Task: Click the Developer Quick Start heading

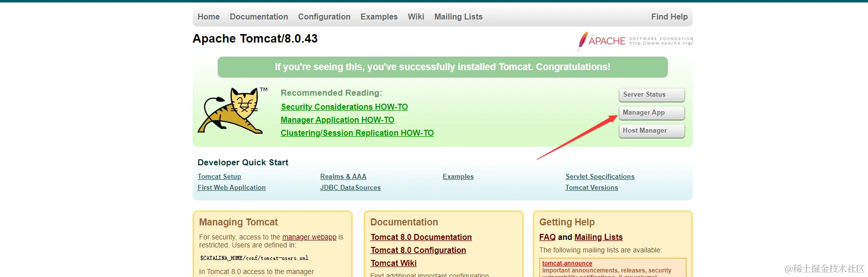Action: 243,162
